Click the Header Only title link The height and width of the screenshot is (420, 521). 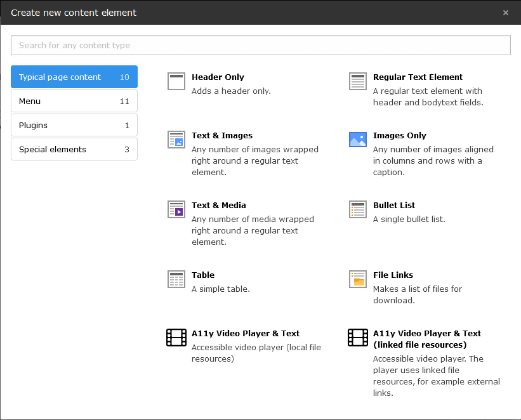(218, 77)
